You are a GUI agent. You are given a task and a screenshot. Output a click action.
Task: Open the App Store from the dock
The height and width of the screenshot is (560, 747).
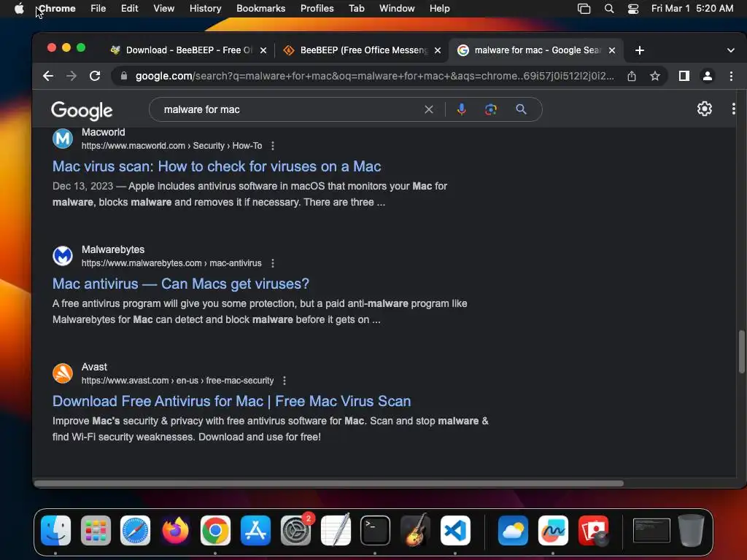coord(255,531)
